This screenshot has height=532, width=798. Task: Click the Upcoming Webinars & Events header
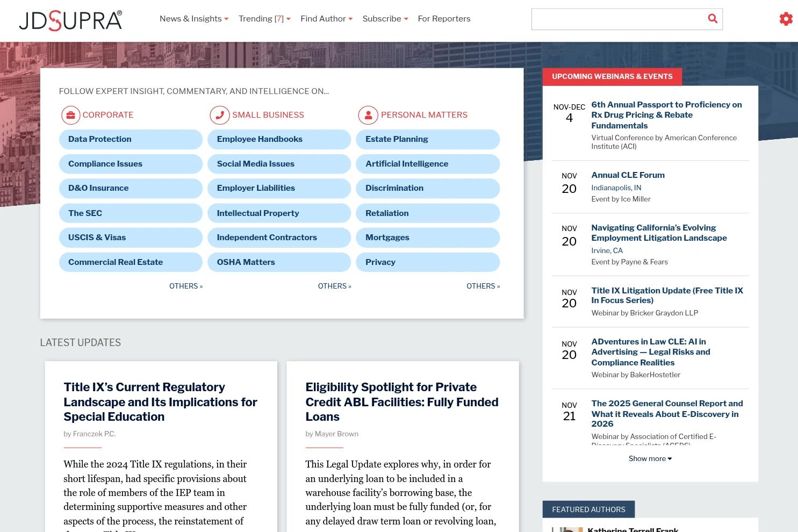[x=612, y=77]
